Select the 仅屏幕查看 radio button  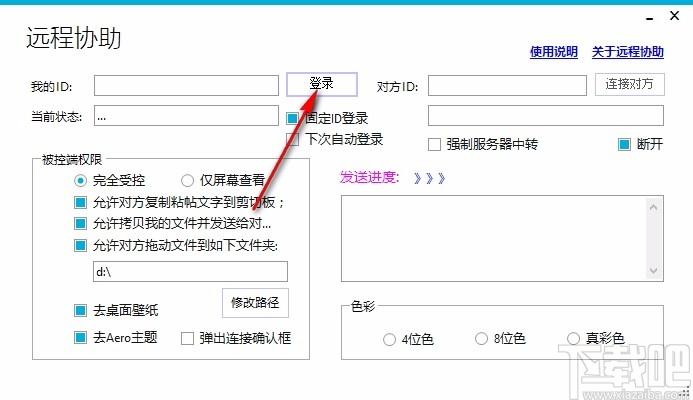pos(187,180)
